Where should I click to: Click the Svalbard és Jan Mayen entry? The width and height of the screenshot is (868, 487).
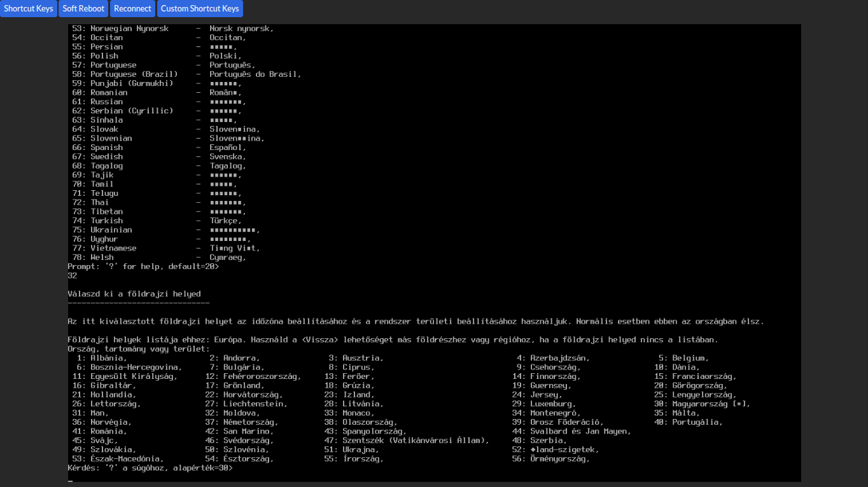click(579, 431)
